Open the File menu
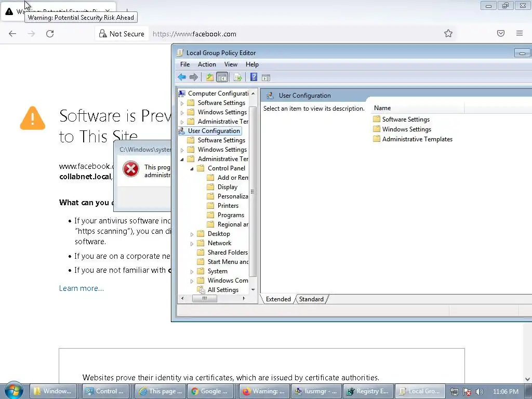The image size is (532, 399). 185,64
